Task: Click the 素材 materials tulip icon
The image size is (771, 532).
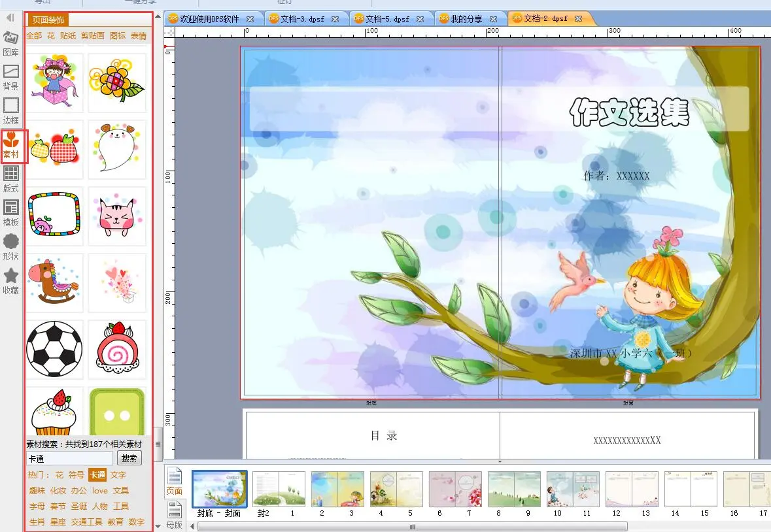Action: tap(11, 145)
